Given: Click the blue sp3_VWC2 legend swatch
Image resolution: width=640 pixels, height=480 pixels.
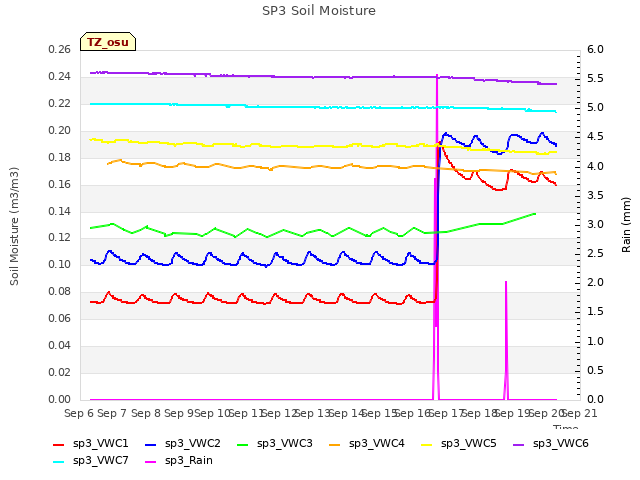Looking at the screenshot, I should (151, 444).
